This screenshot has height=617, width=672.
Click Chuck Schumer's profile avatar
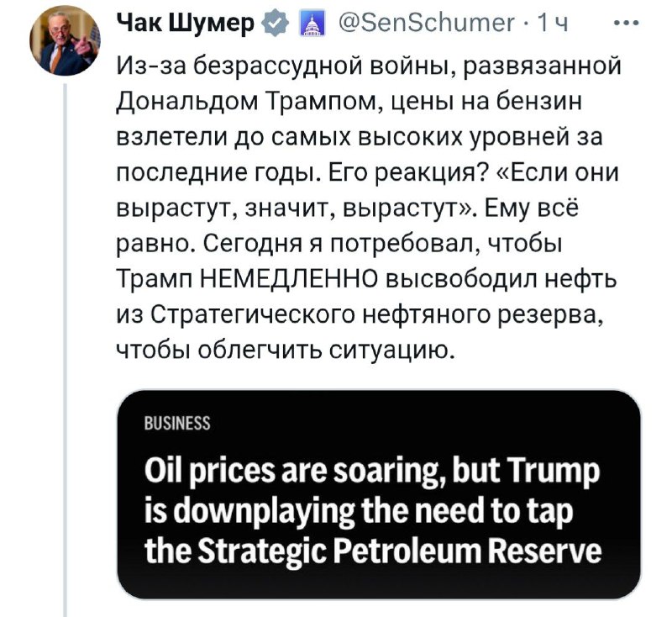(x=65, y=40)
